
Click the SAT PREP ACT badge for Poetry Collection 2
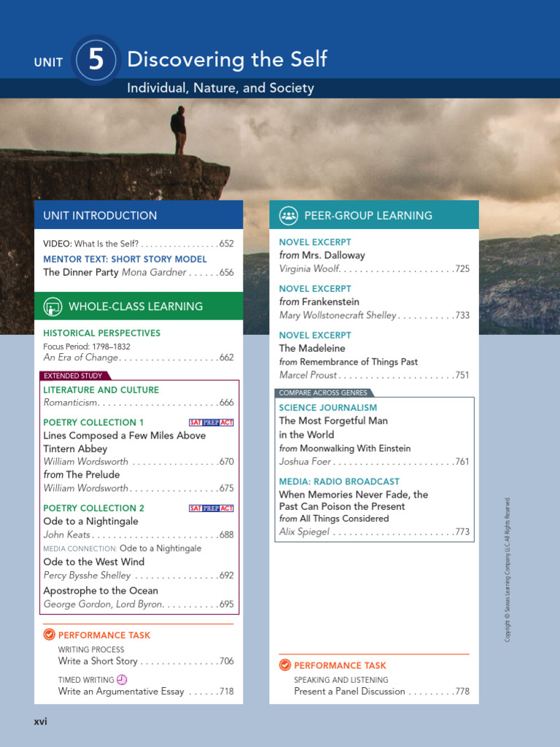coord(211,508)
